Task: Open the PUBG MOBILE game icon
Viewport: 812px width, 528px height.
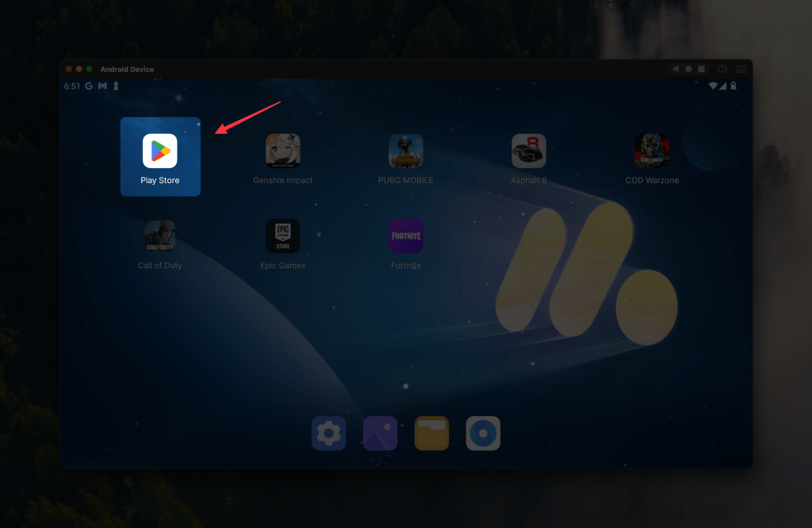Action: point(405,151)
